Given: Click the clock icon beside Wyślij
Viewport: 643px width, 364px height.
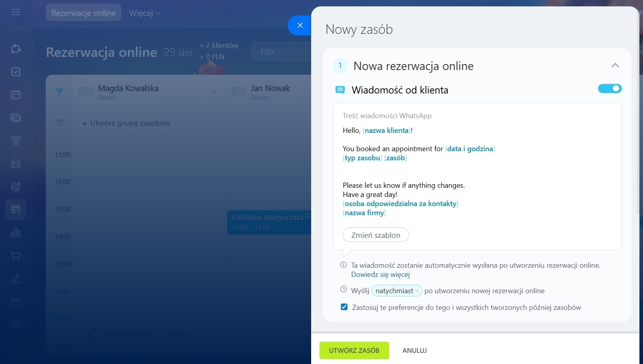Looking at the screenshot, I should tap(343, 290).
